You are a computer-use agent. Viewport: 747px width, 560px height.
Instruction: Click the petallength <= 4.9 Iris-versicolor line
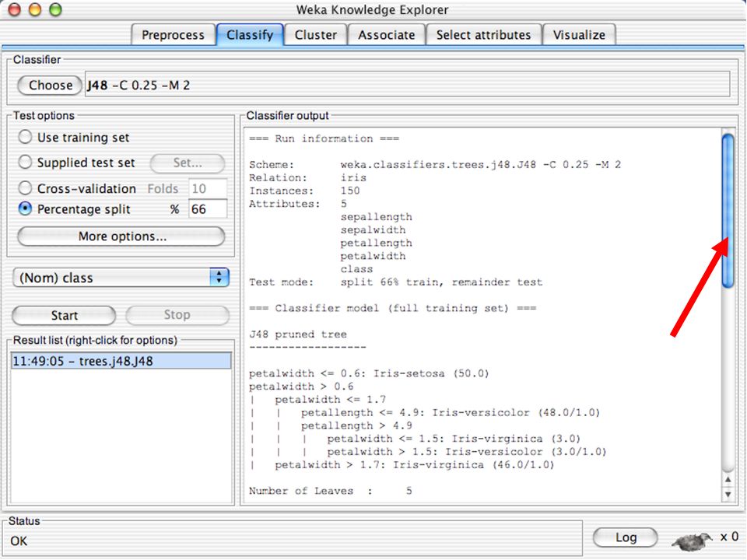coord(451,412)
